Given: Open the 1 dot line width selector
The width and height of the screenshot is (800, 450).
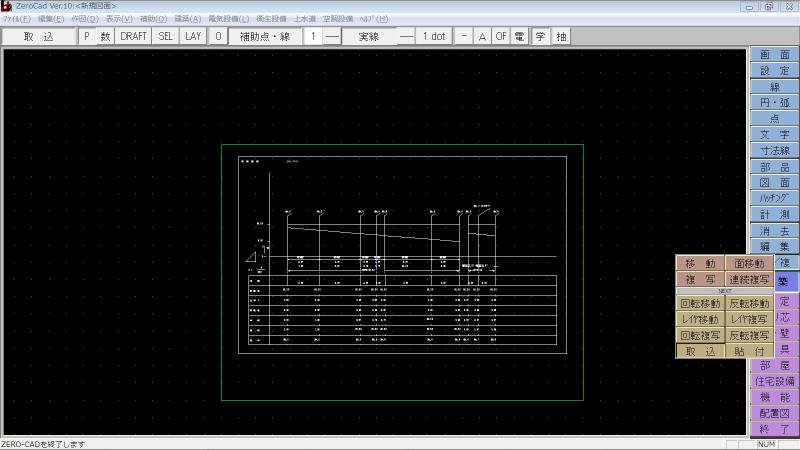Looking at the screenshot, I should (x=434, y=36).
